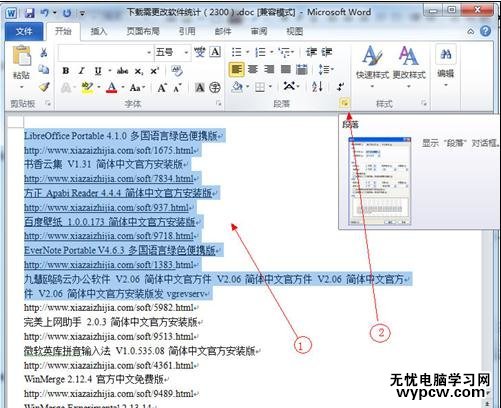Toggle show paragraph marks
The width and height of the screenshot is (501, 408).
(340, 87)
